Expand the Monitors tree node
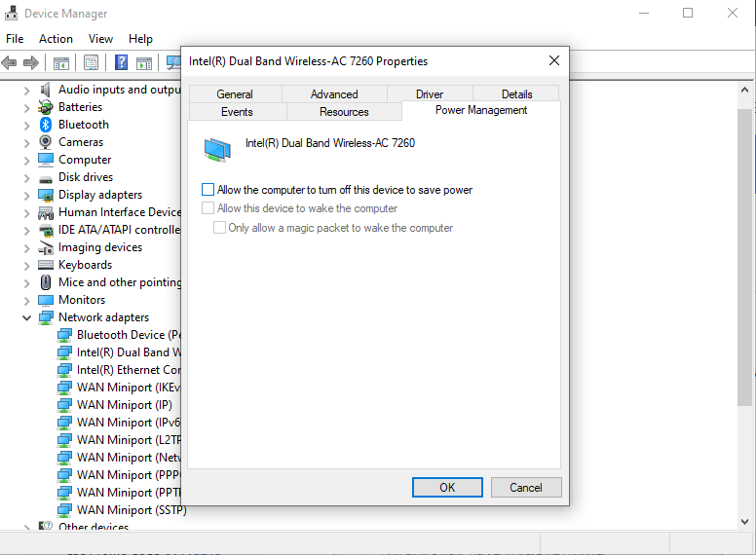 (x=26, y=301)
